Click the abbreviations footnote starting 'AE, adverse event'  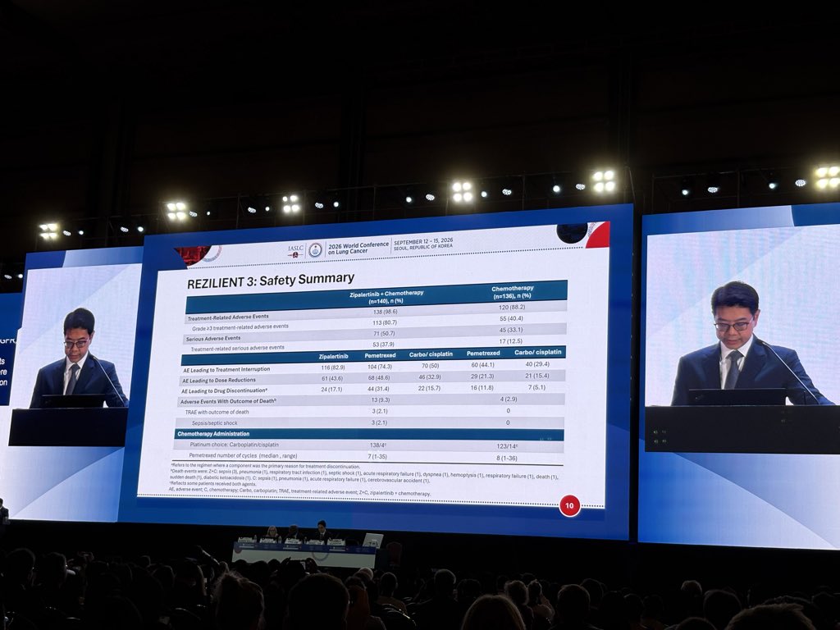coord(300,492)
